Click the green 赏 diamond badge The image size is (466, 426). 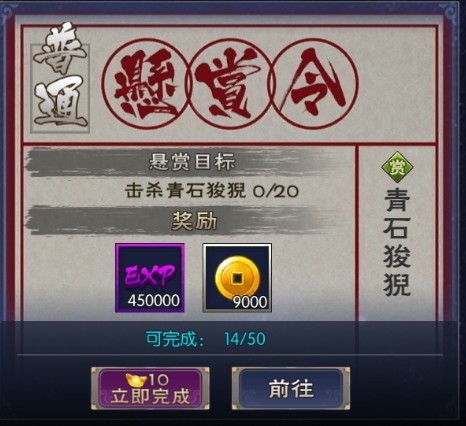pos(397,167)
